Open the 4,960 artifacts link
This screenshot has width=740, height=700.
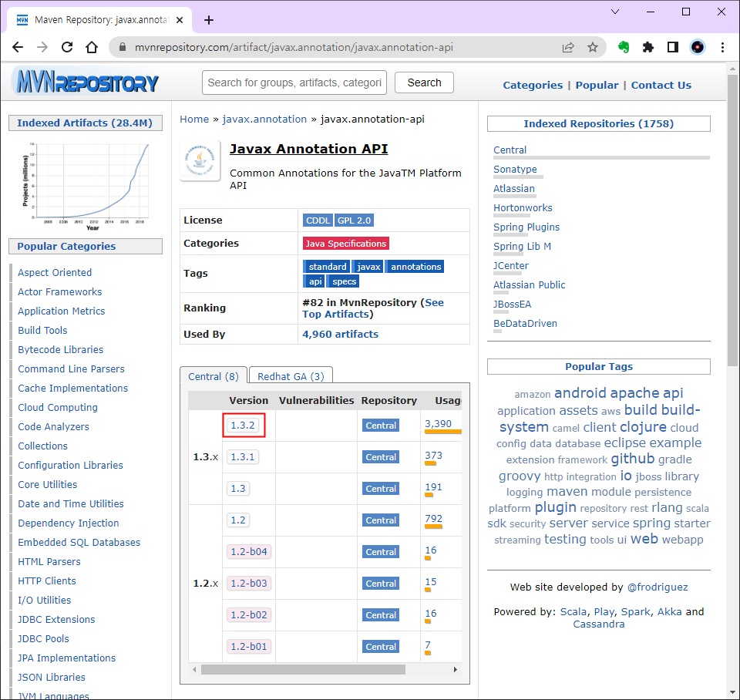point(340,334)
